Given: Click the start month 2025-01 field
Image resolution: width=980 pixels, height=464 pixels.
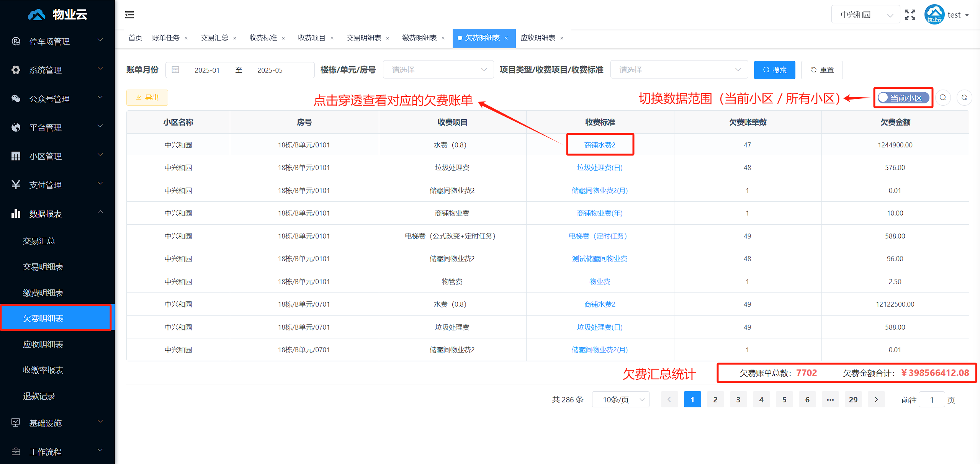Looking at the screenshot, I should coord(207,70).
